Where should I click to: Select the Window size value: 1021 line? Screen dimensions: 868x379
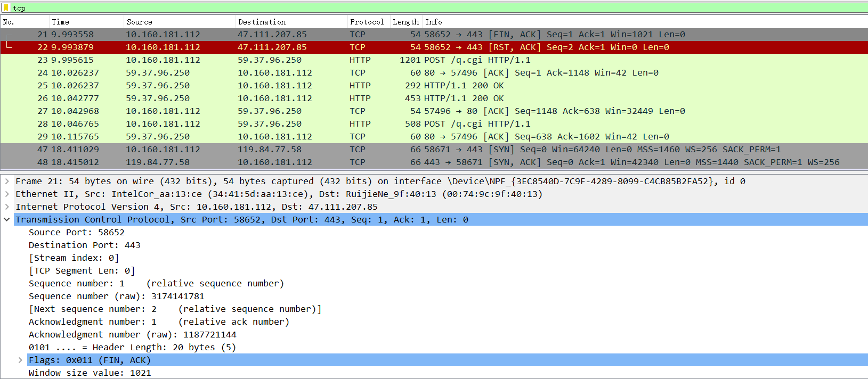(90, 373)
